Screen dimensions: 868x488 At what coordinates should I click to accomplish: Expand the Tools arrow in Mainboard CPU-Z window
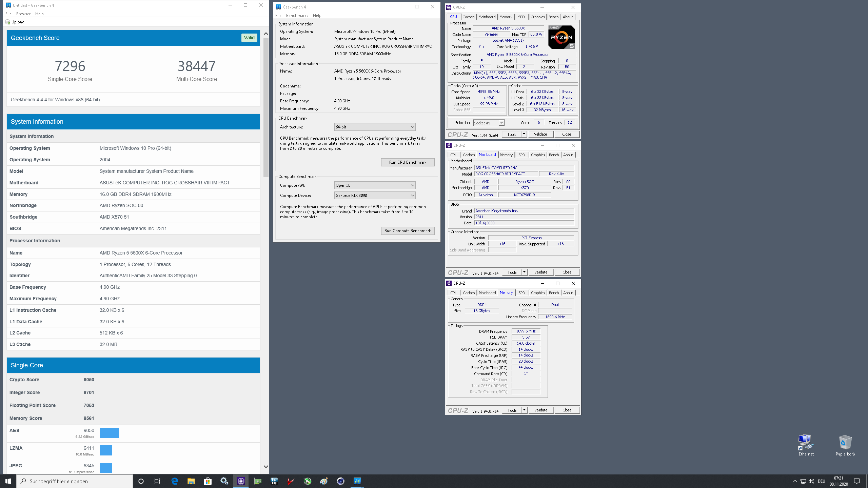coord(524,272)
